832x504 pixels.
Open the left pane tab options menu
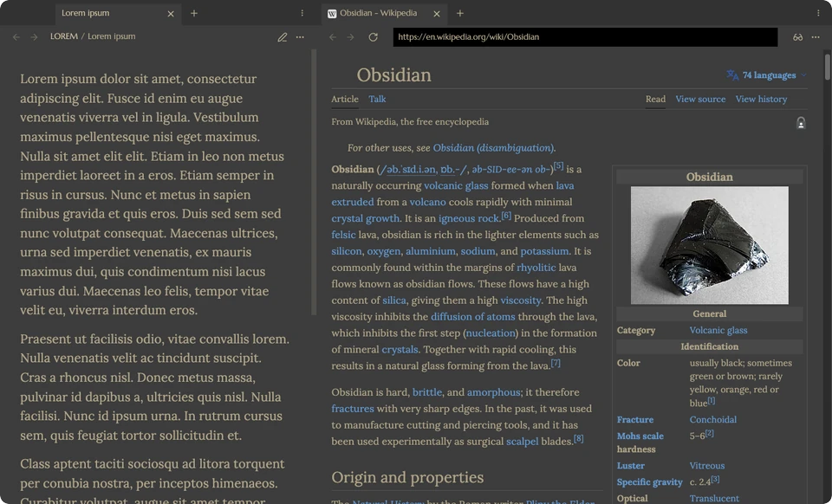[x=302, y=13]
